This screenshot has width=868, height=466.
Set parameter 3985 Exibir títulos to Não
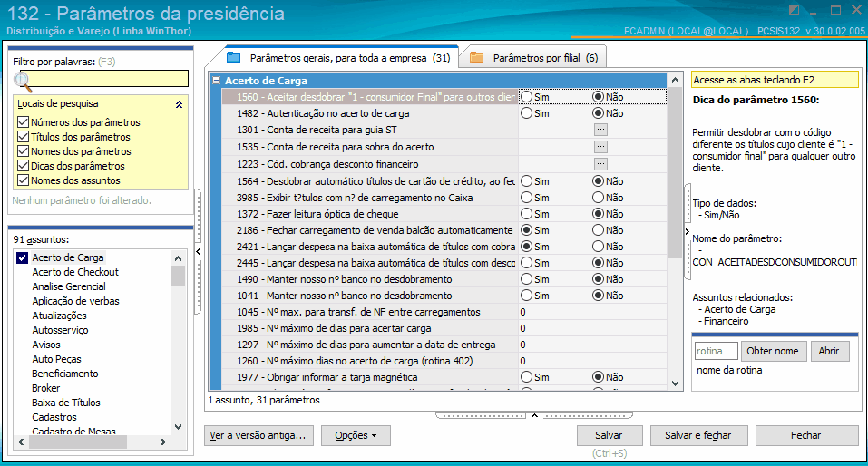598,198
